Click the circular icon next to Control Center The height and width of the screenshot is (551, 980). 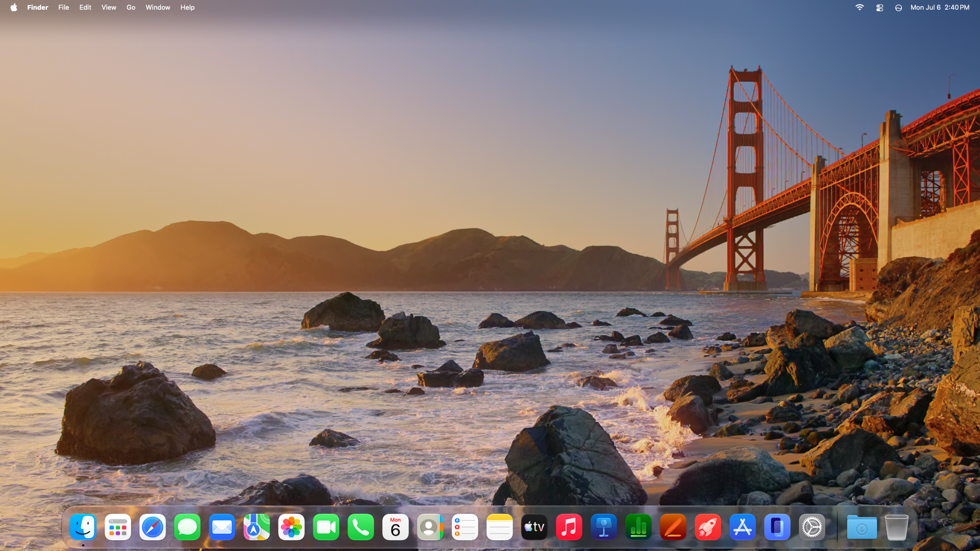pyautogui.click(x=898, y=7)
